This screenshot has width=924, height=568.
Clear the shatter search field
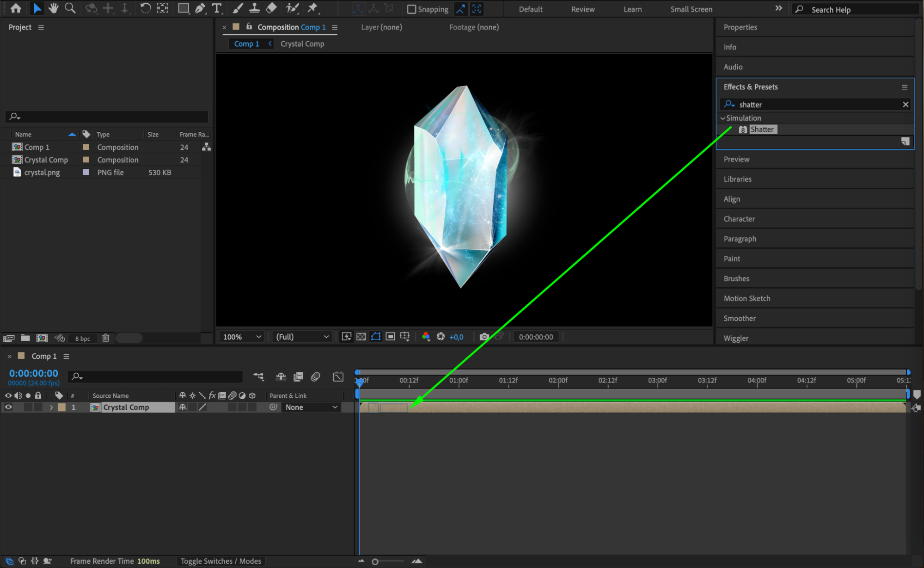click(x=906, y=105)
